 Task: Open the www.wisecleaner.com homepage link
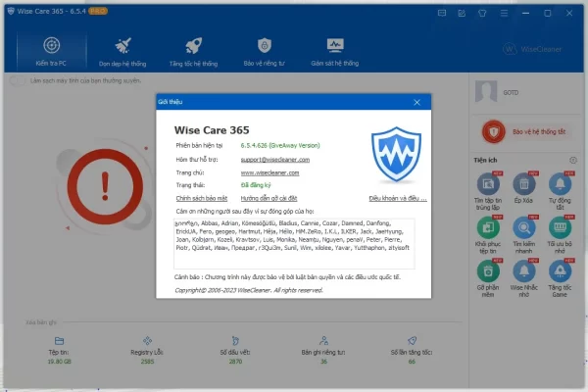[268, 172]
